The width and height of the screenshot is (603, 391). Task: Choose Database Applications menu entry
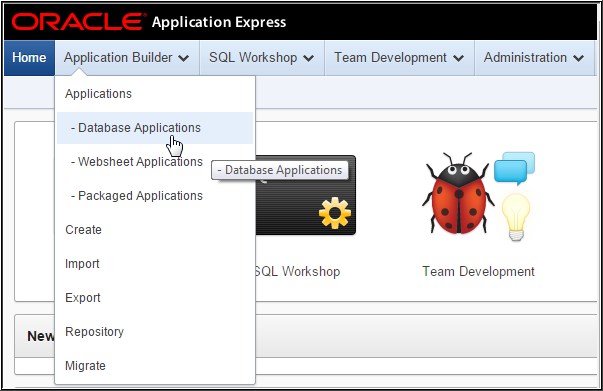pyautogui.click(x=155, y=128)
